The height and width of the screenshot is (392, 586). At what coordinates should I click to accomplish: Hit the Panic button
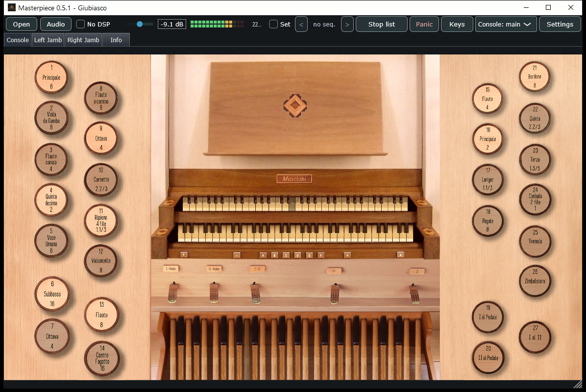424,24
